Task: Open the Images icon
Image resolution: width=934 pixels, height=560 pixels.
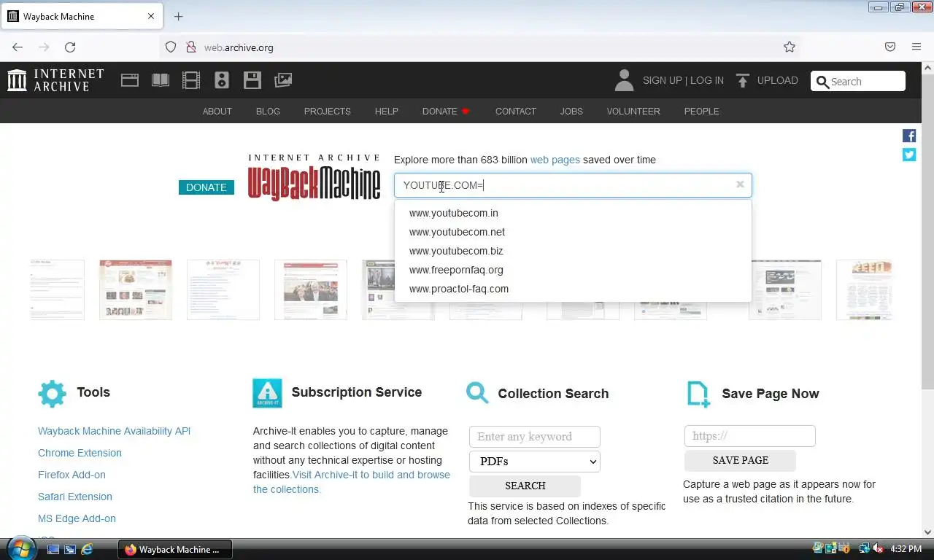Action: tap(283, 80)
